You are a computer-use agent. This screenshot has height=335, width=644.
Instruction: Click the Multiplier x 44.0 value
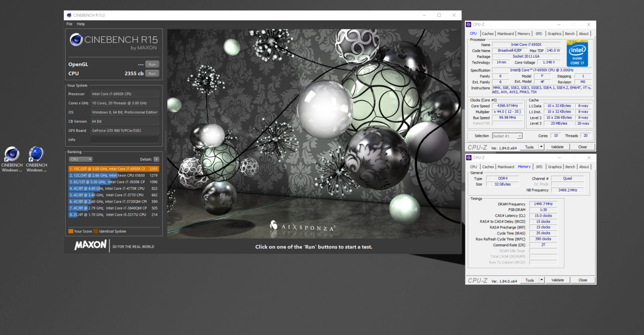tap(508, 112)
